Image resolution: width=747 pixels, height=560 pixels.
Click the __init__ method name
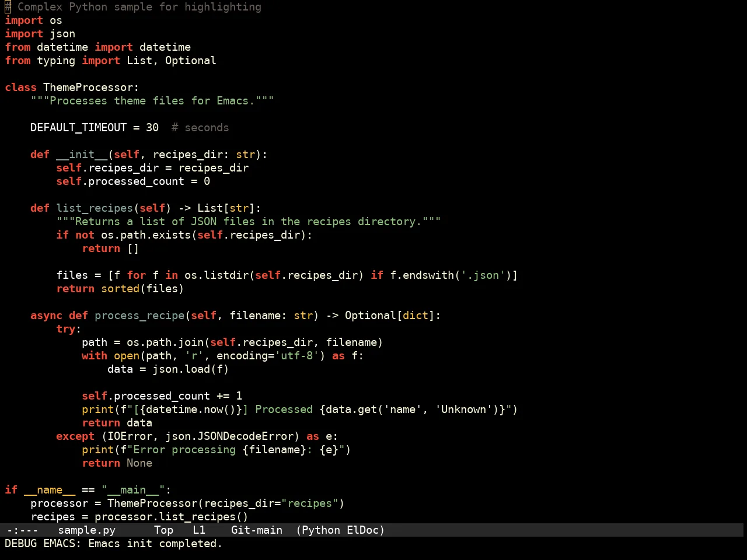(82, 155)
